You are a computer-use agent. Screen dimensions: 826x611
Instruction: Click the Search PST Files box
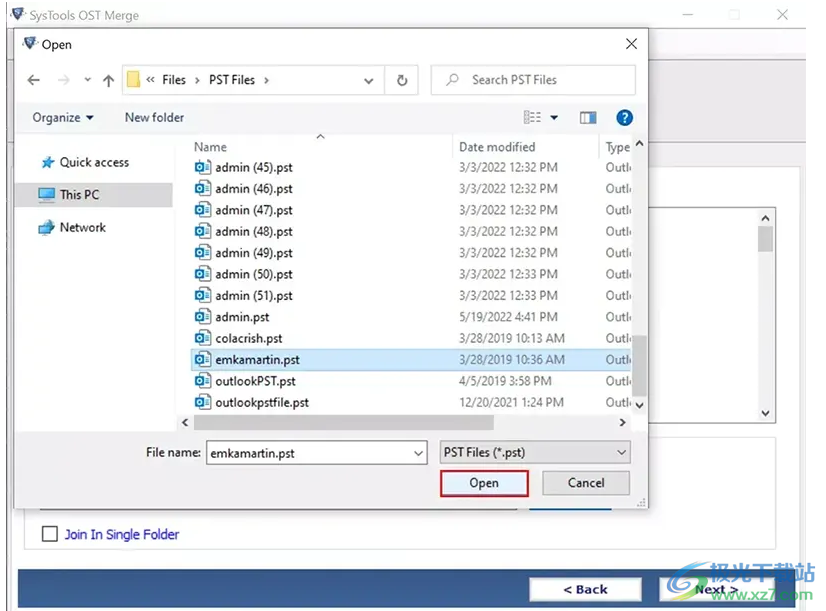coord(533,80)
